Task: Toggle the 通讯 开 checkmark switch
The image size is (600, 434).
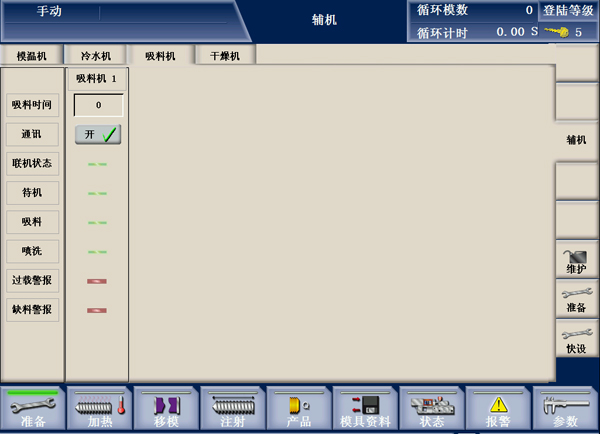Action: pyautogui.click(x=98, y=134)
